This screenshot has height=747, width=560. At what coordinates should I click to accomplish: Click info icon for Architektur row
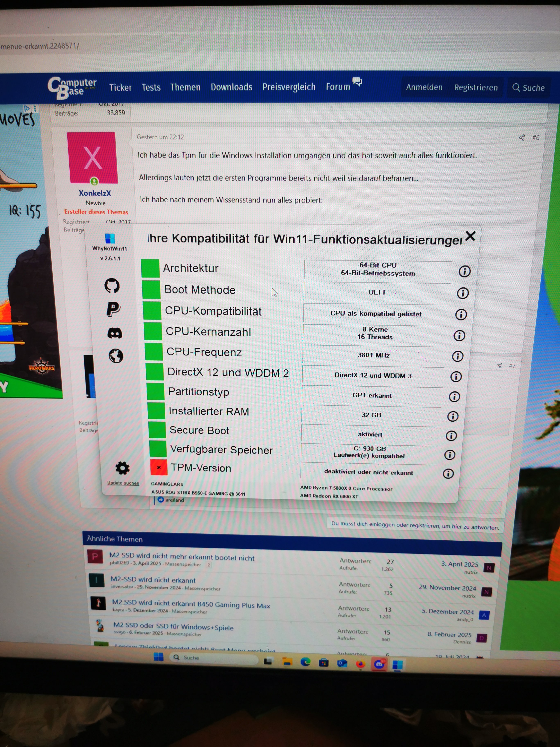[464, 271]
